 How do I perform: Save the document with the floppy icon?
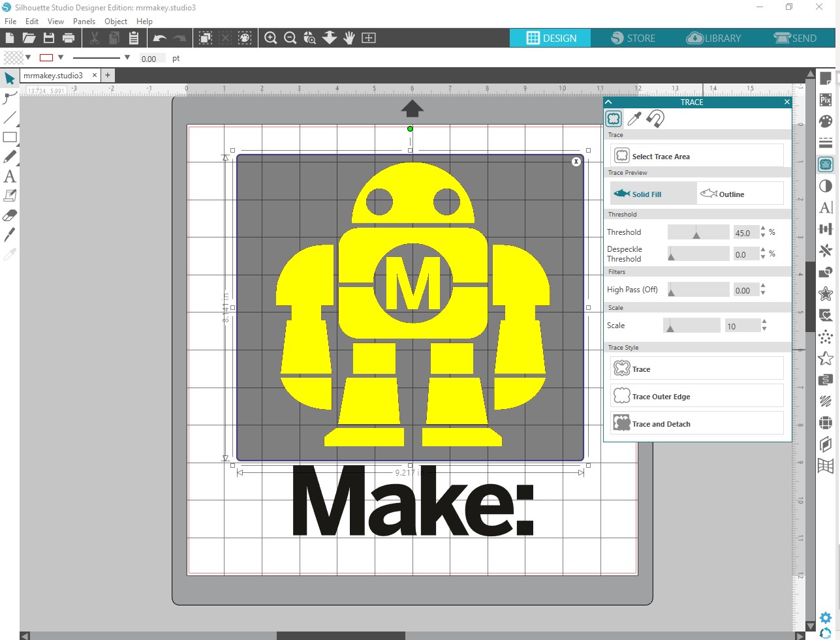(49, 38)
